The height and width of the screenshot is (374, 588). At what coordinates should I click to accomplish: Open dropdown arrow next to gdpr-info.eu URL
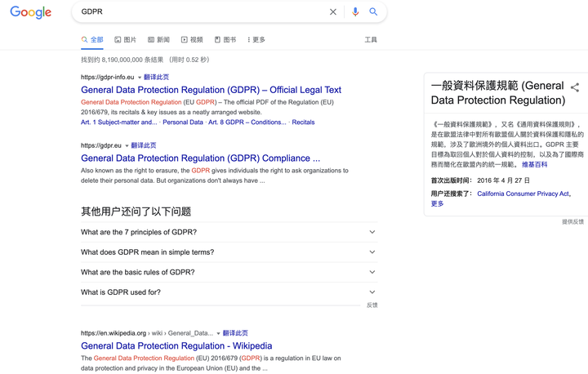140,78
